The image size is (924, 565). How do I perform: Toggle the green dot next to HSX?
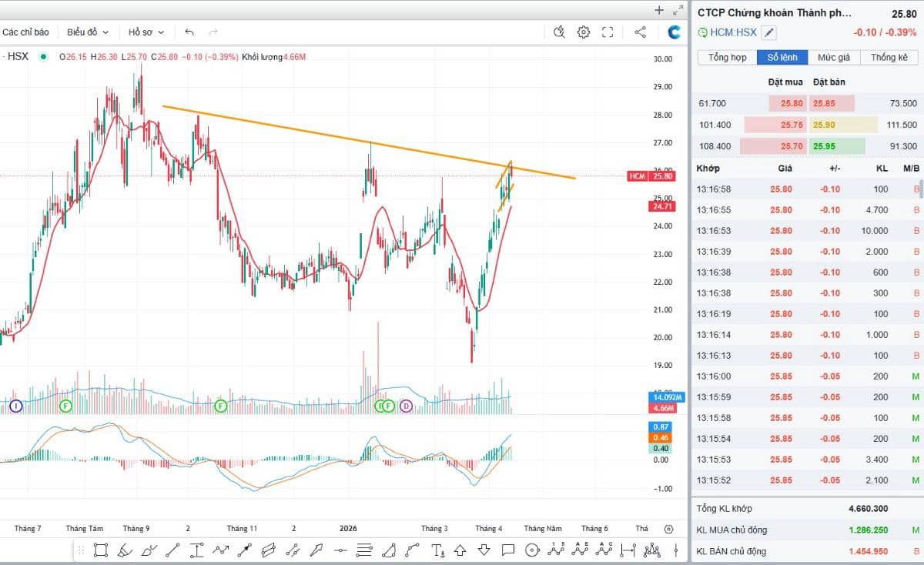[x=44, y=57]
